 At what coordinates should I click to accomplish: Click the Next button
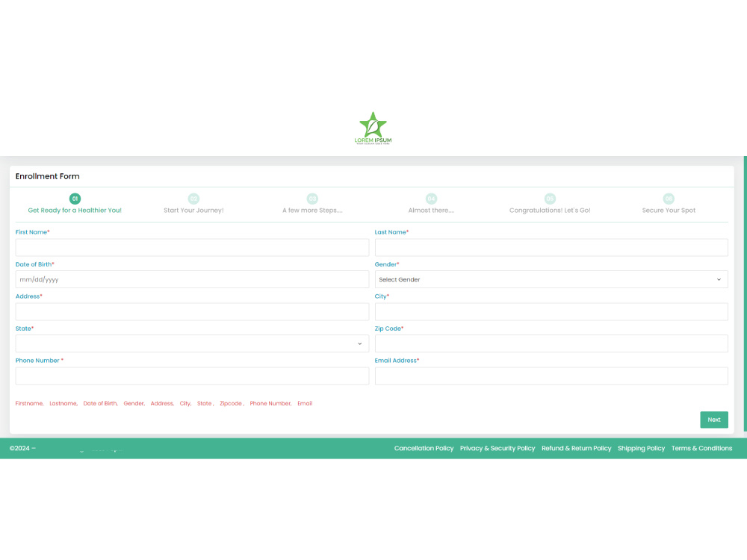pos(713,420)
